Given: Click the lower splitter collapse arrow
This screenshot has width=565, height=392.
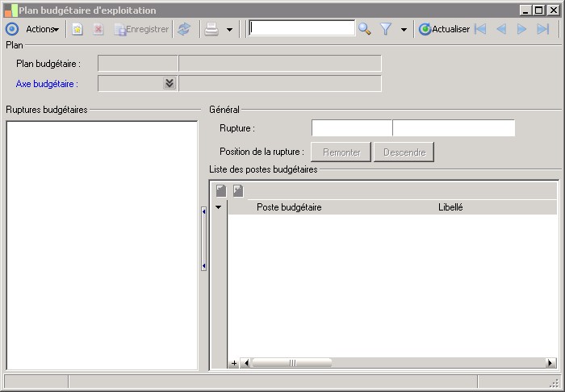Looking at the screenshot, I should pos(203,266).
